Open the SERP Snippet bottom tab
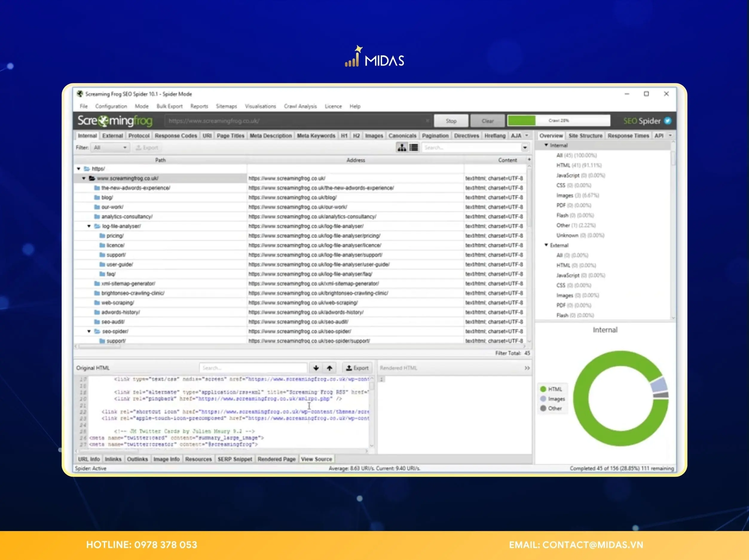This screenshot has height=560, width=749. [235, 459]
